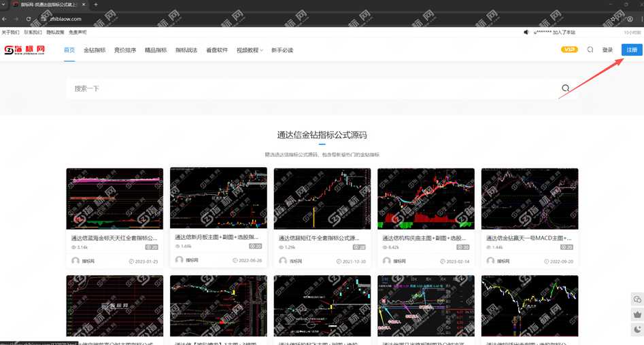Screen dimensions: 644x345
Task: Open the yellow VIP badge
Action: click(x=569, y=50)
